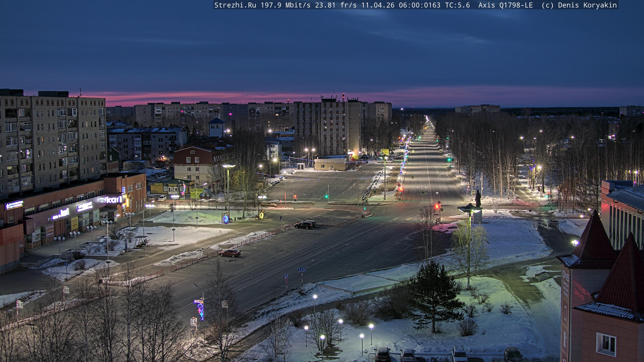Click the blue glowing ring sculpture
644x362 pixels.
(x=226, y=219)
